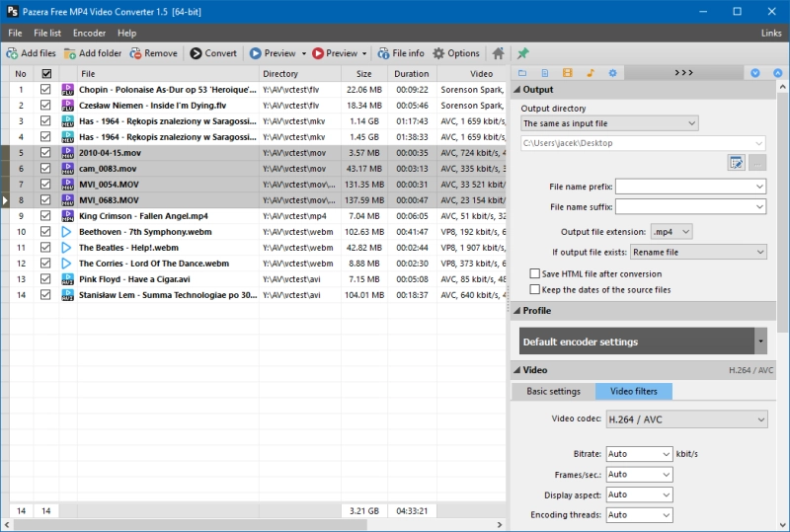Open the If output file exists dropdown
Screen dimensions: 790x532
(698, 252)
